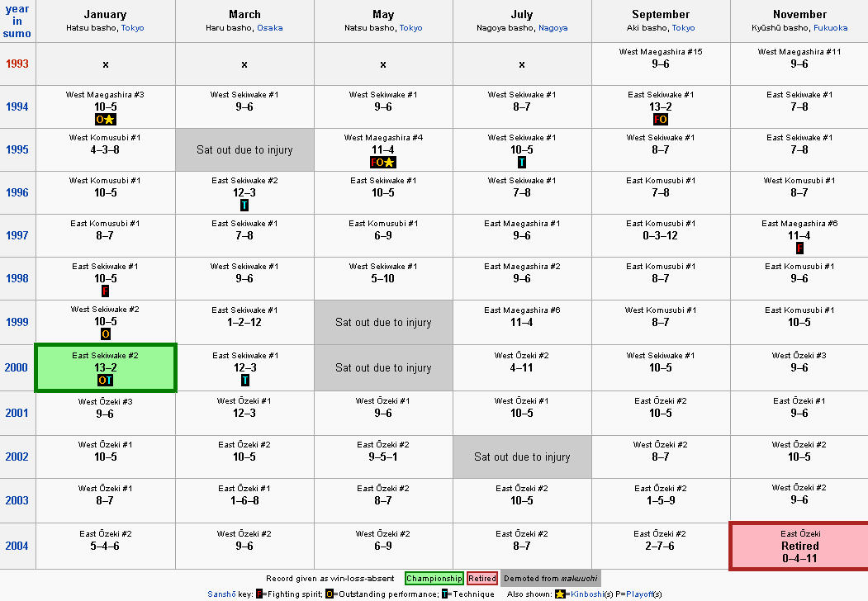
Task: Open the Fukuoka link under November
Action: 830,28
